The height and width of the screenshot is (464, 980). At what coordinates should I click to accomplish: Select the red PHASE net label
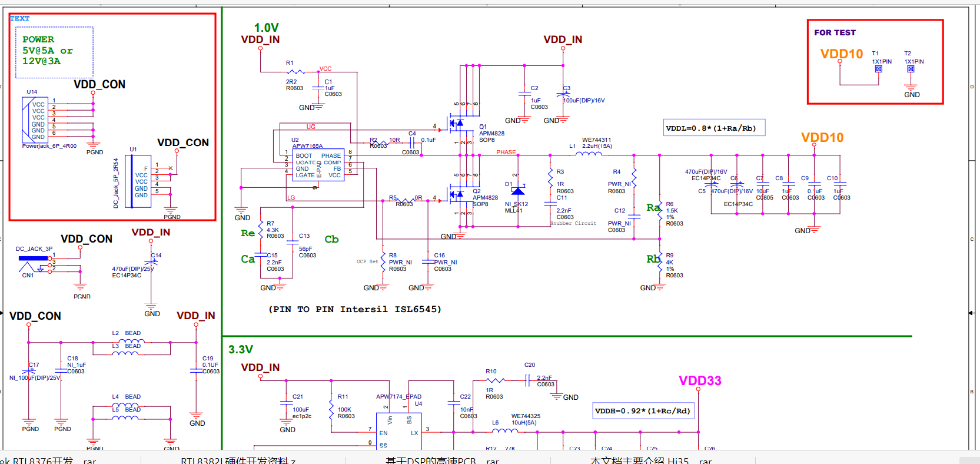pyautogui.click(x=506, y=153)
